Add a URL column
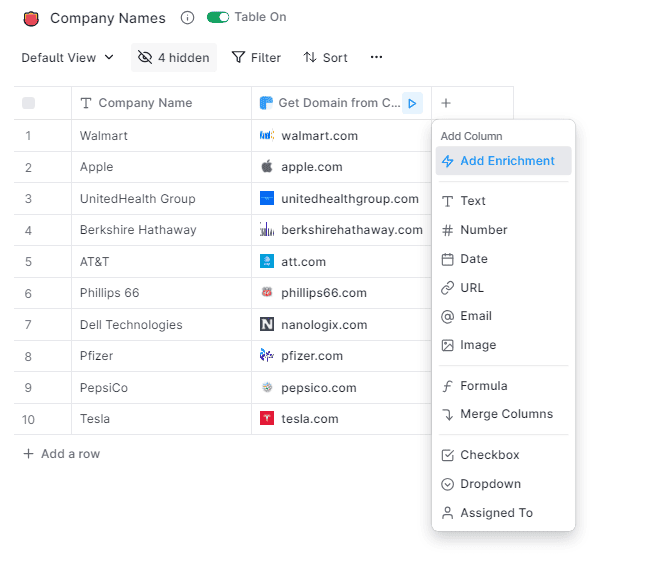The height and width of the screenshot is (561, 646). click(503, 288)
